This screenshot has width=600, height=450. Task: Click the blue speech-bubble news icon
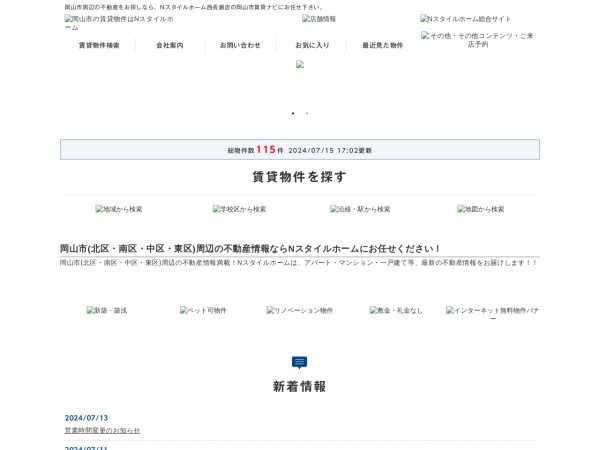coord(299,362)
